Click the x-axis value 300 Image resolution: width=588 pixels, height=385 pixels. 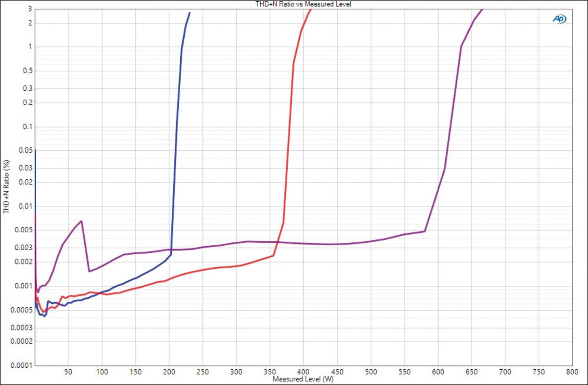(236, 372)
